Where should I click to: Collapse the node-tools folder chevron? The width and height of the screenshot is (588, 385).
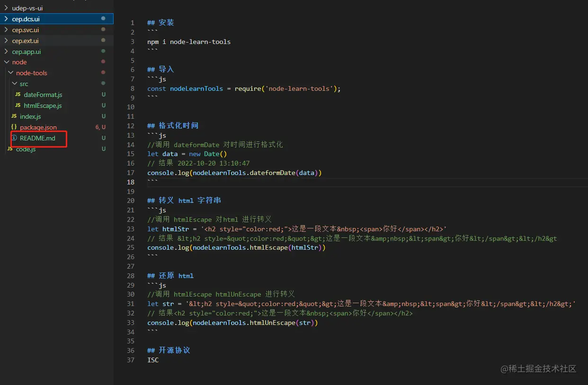(10, 73)
